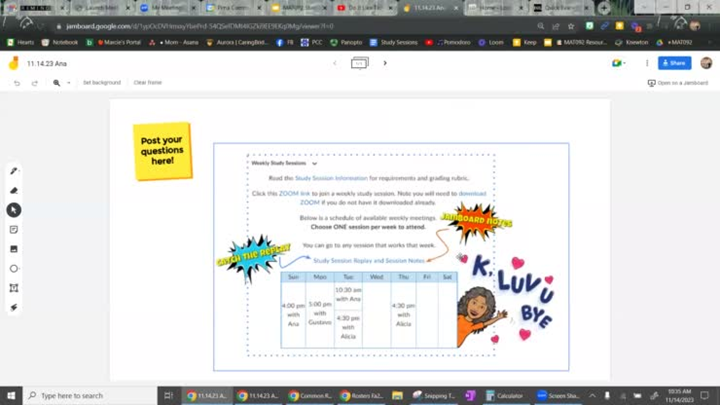
Task: Expand Weekly Study Sessions dropdown in image
Action: click(x=314, y=163)
